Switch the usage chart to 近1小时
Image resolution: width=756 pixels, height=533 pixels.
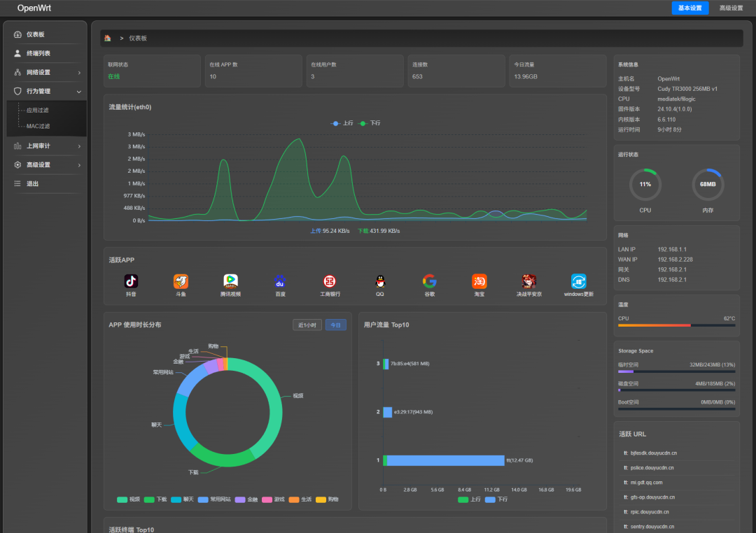[x=307, y=325]
